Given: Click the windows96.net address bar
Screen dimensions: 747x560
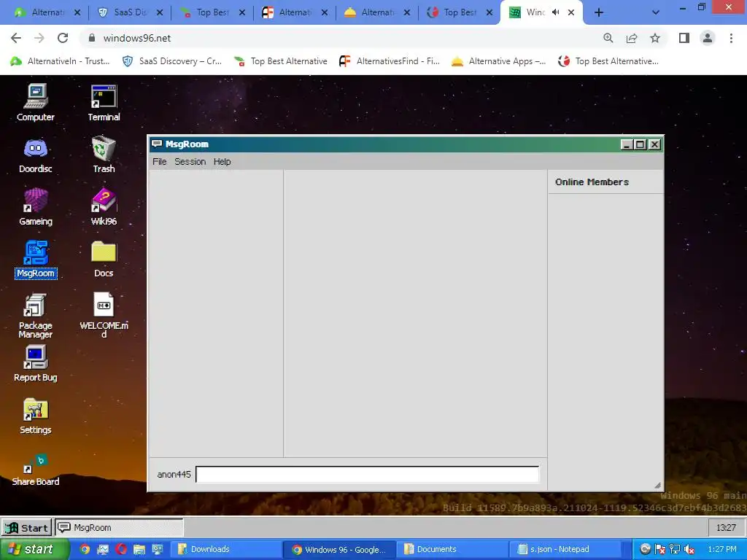Looking at the screenshot, I should pyautogui.click(x=343, y=38).
